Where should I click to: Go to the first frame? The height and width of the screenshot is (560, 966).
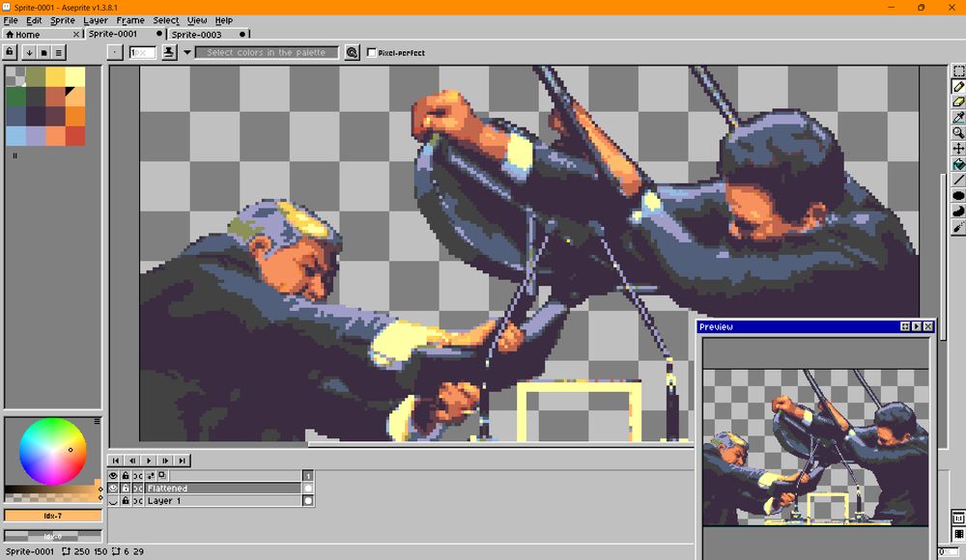[x=116, y=461]
